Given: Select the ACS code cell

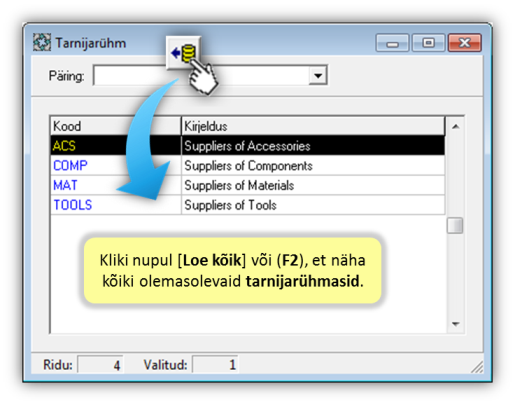Looking at the screenshot, I should 115,146.
